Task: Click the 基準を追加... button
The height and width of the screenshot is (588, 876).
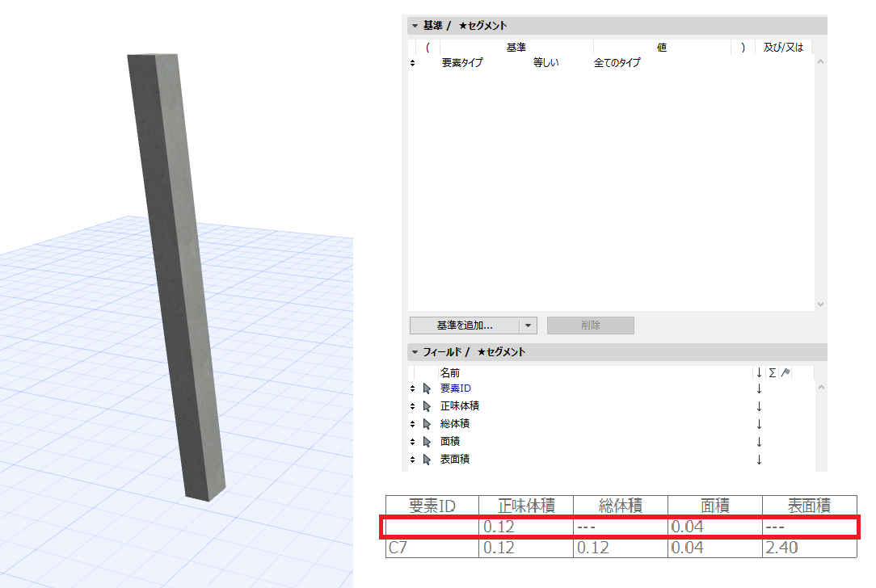Action: [x=465, y=325]
